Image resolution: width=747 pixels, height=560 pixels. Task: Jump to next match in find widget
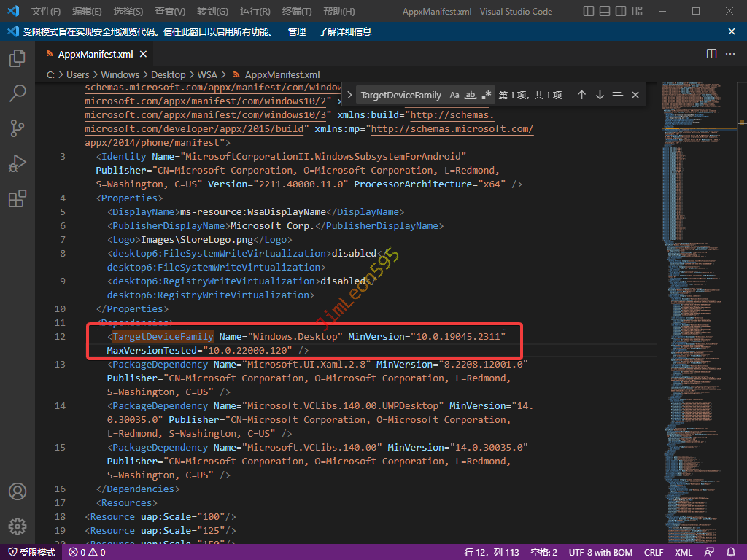coord(600,95)
